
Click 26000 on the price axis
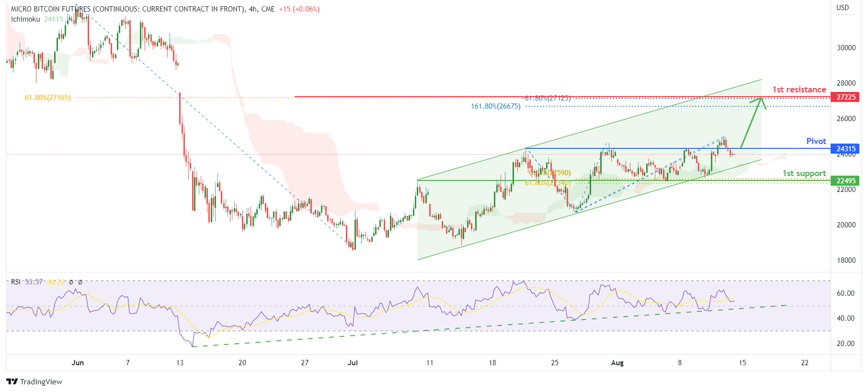(x=846, y=119)
